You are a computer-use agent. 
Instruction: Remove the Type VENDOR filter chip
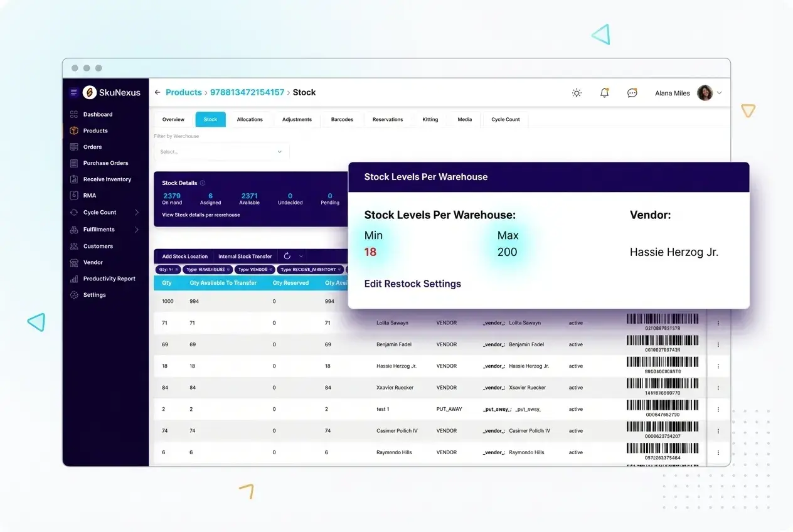tap(272, 270)
